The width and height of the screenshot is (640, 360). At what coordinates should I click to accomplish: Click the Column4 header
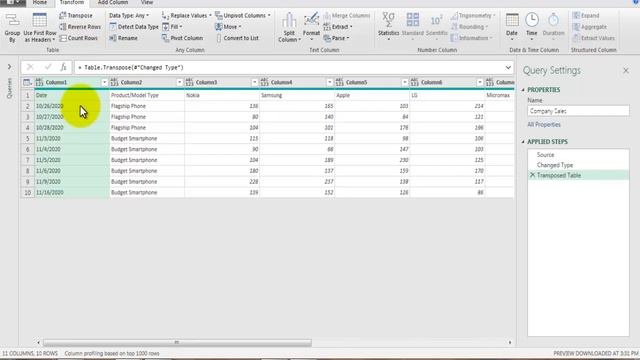[x=297, y=82]
